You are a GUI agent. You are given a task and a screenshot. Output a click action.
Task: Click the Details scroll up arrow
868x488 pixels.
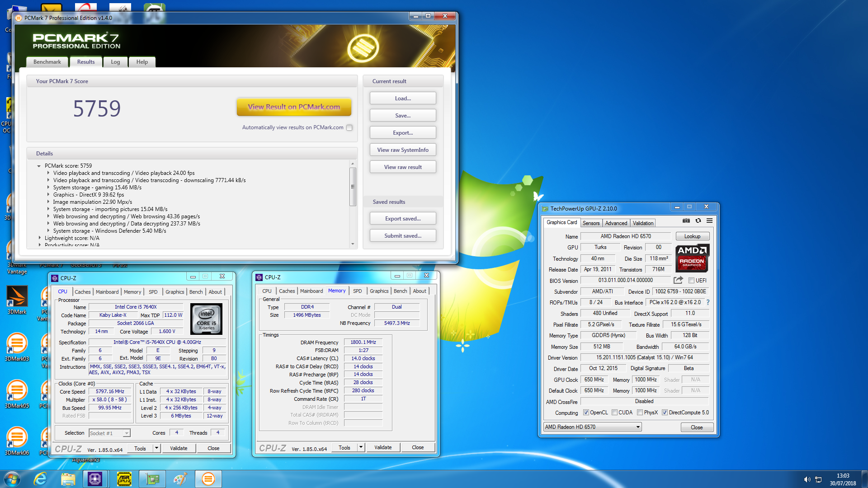tap(353, 164)
